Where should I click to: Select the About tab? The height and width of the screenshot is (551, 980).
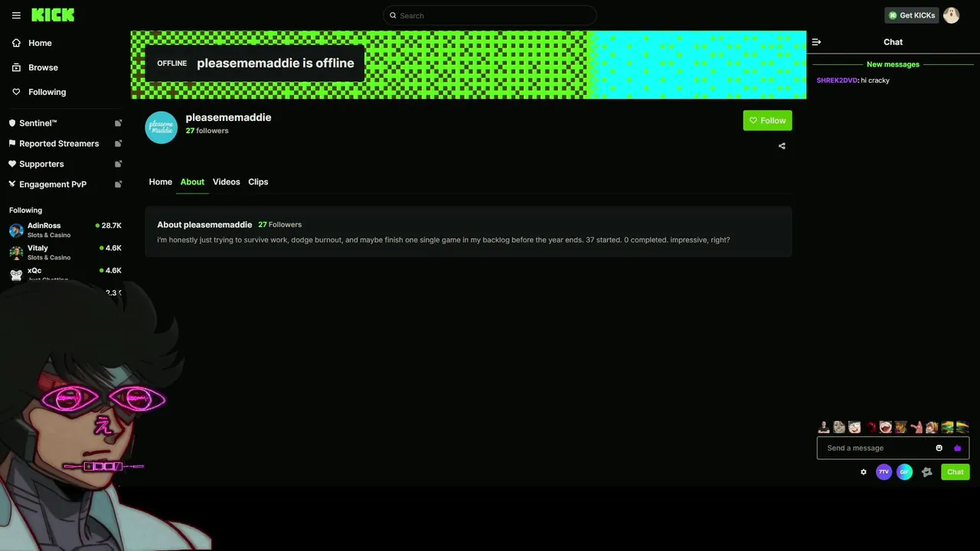[192, 182]
